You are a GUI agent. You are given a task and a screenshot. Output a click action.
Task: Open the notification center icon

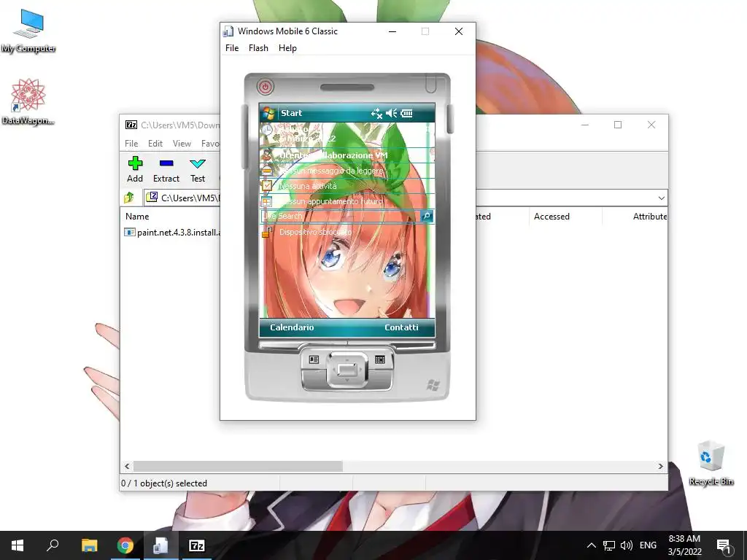(x=724, y=545)
